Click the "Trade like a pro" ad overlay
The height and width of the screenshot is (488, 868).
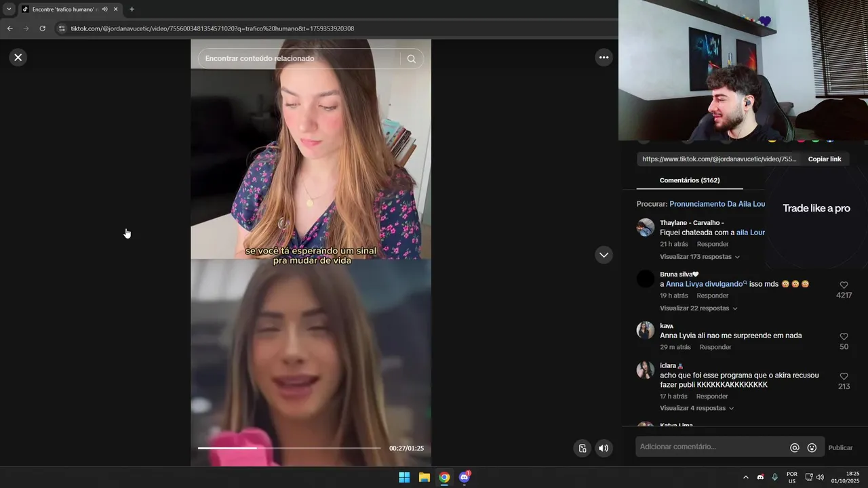click(816, 208)
